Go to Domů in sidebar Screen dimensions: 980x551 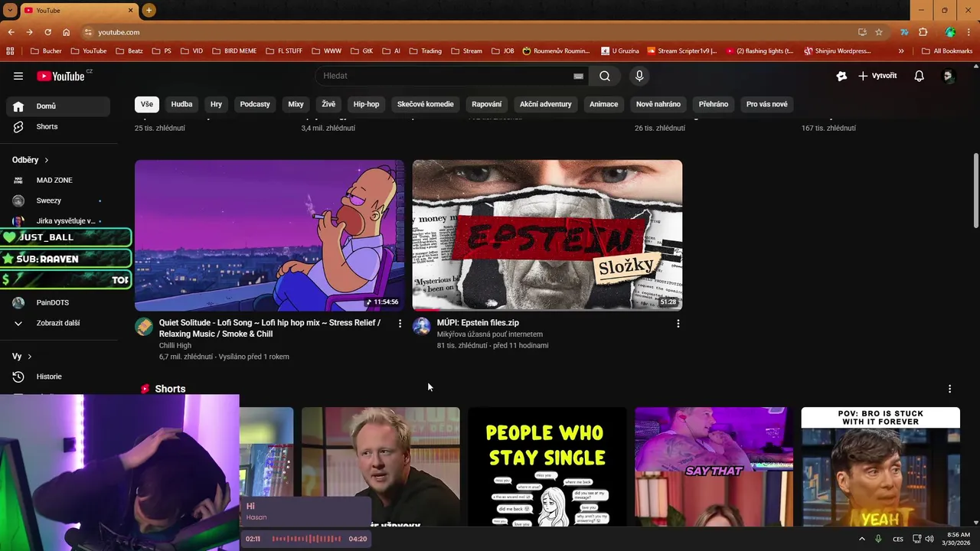tap(58, 106)
